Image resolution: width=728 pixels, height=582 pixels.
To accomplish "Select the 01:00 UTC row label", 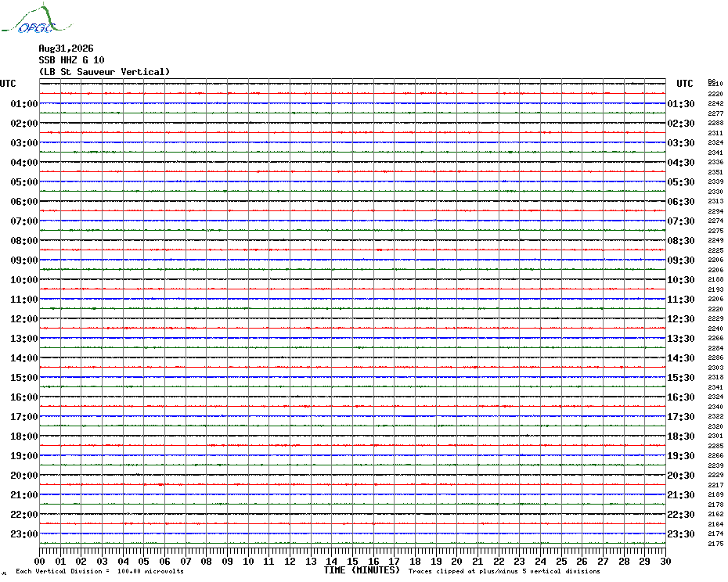I will point(24,104).
